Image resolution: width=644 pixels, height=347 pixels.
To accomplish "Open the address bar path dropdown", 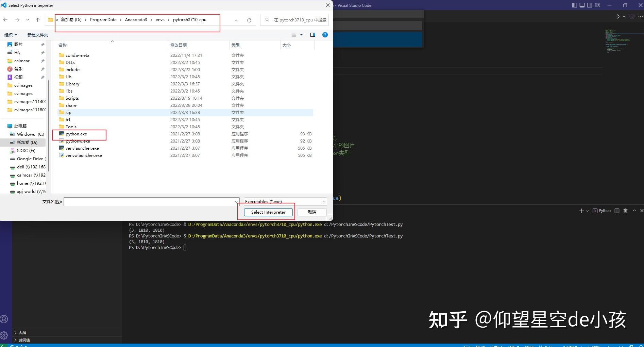I will [236, 20].
